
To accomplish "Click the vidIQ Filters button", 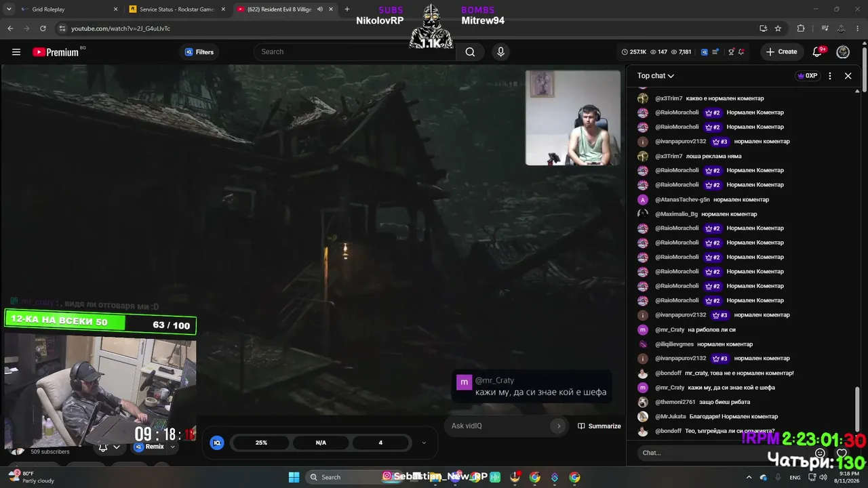I will (199, 52).
